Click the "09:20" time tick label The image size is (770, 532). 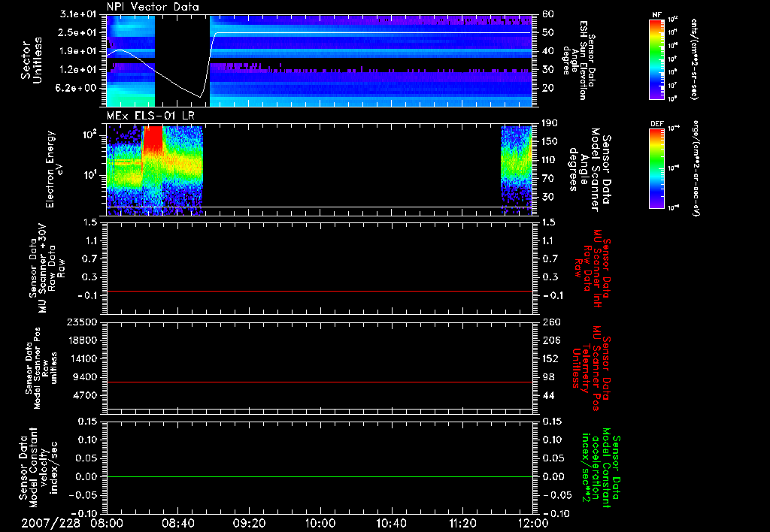pyautogui.click(x=249, y=523)
